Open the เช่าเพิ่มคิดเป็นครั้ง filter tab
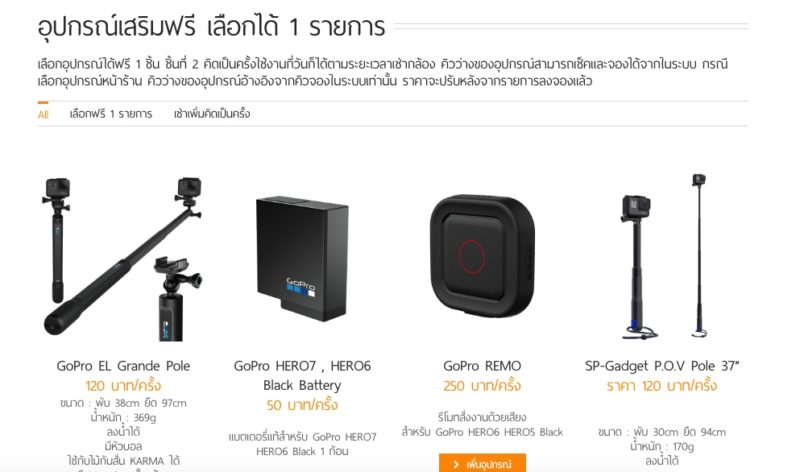Screen dimensions: 800x472 (212, 114)
